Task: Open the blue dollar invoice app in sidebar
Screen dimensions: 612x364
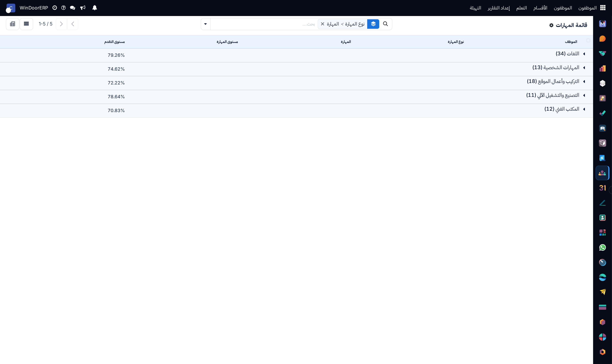Action: click(x=602, y=158)
